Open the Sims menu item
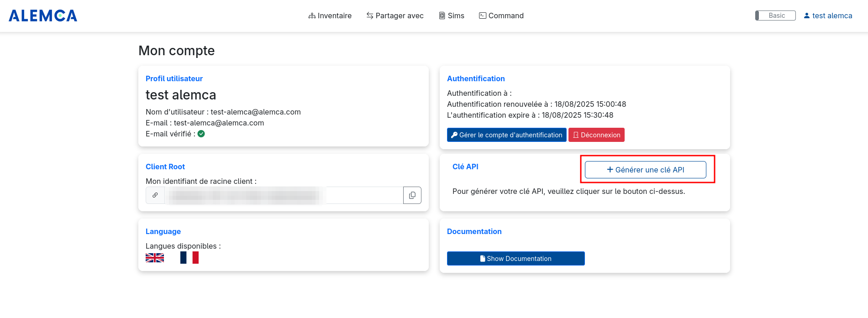The image size is (868, 318). pyautogui.click(x=452, y=16)
